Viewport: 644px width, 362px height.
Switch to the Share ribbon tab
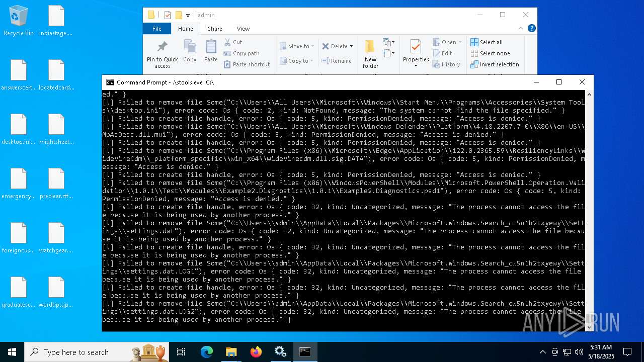(215, 29)
